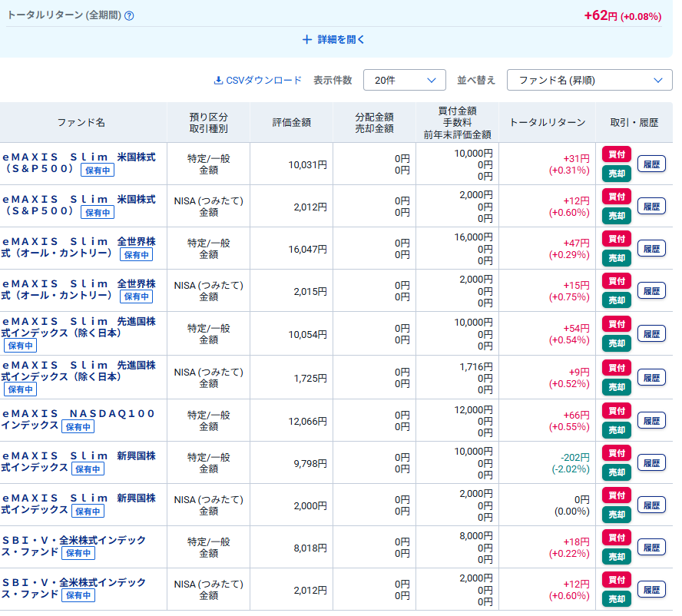
Task: Open SBI・V・全米株式インデックス・ファンド link, 特定/一般 row
Action: [74, 546]
